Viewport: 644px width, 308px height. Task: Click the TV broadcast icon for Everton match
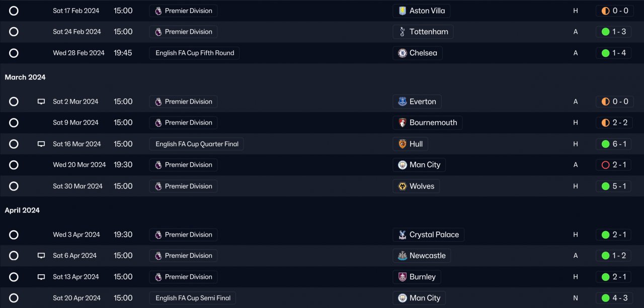click(41, 101)
